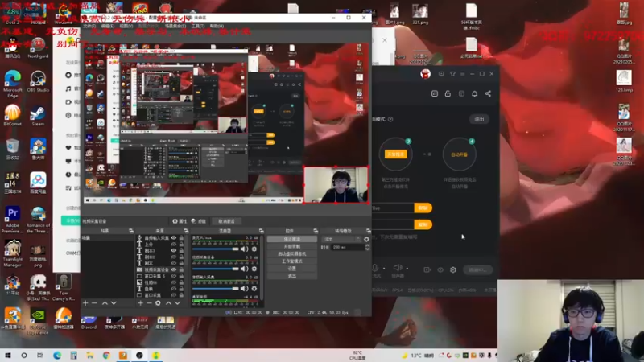Open settings gear for 视频采集设备 mixer channel
This screenshot has height=362, width=644.
click(254, 269)
